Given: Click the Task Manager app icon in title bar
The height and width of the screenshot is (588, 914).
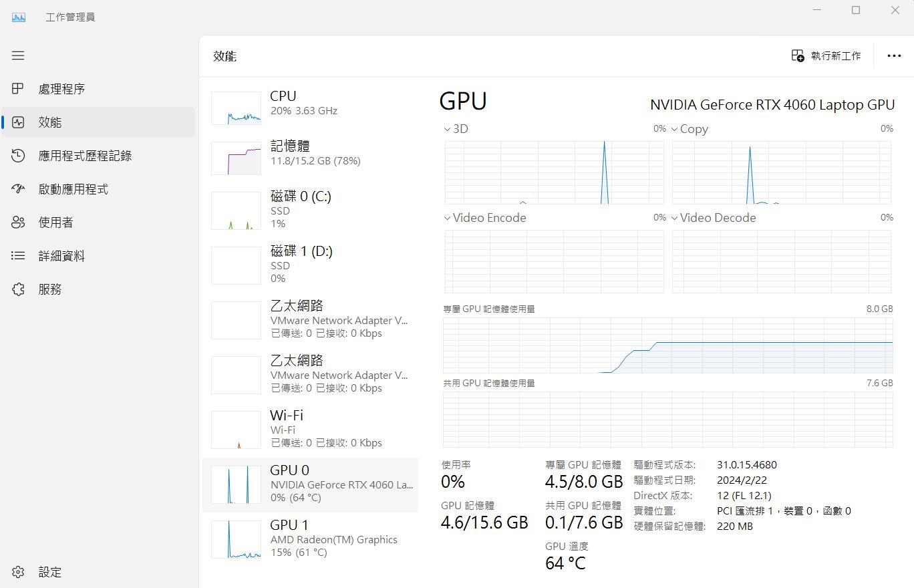Looking at the screenshot, I should [19, 17].
